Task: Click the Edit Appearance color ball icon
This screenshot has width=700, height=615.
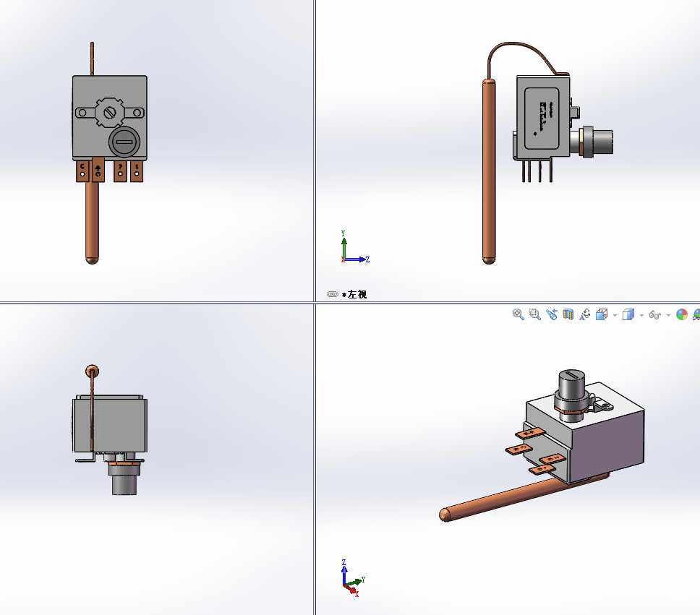Action: tap(682, 314)
